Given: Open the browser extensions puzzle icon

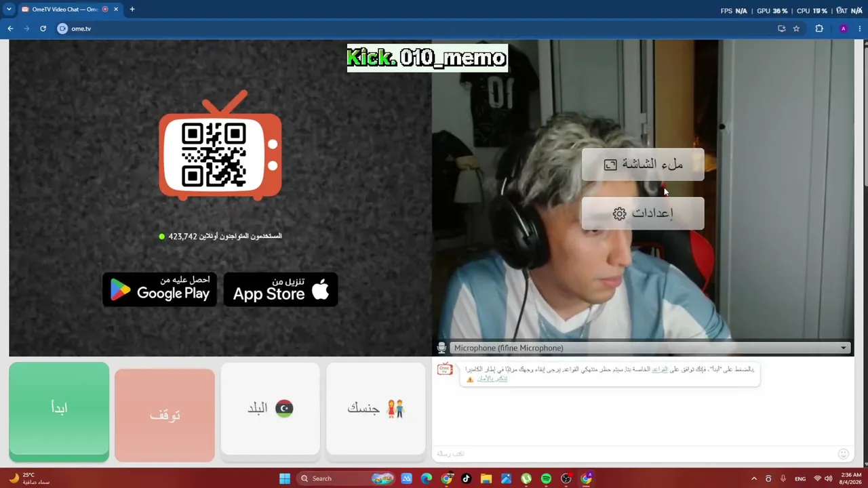Looking at the screenshot, I should [819, 28].
